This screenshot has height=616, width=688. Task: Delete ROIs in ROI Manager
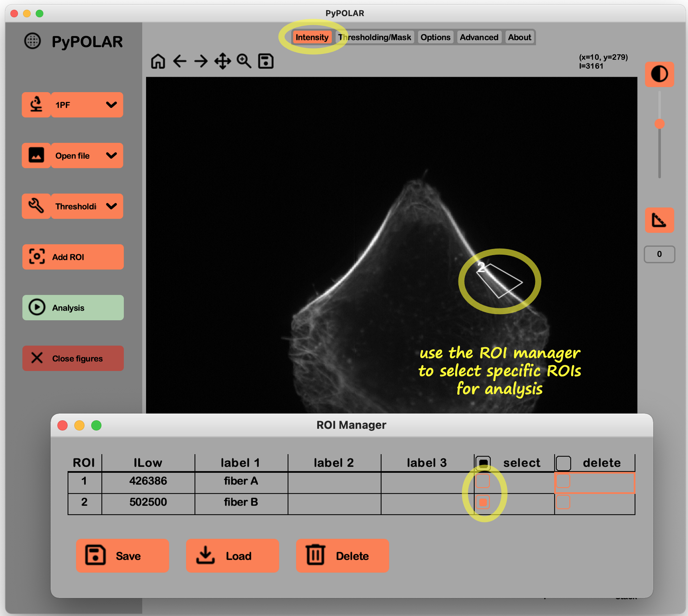coord(343,556)
